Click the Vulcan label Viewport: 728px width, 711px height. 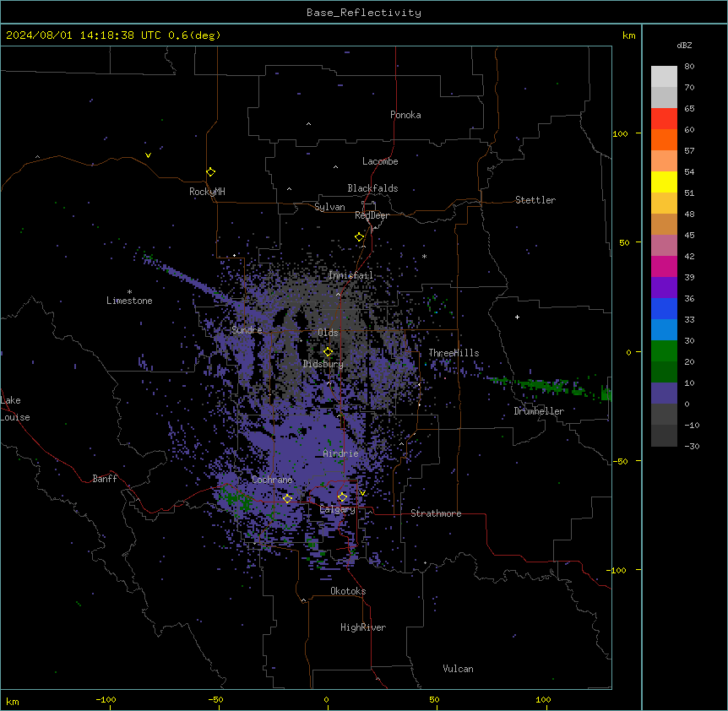[x=459, y=669]
